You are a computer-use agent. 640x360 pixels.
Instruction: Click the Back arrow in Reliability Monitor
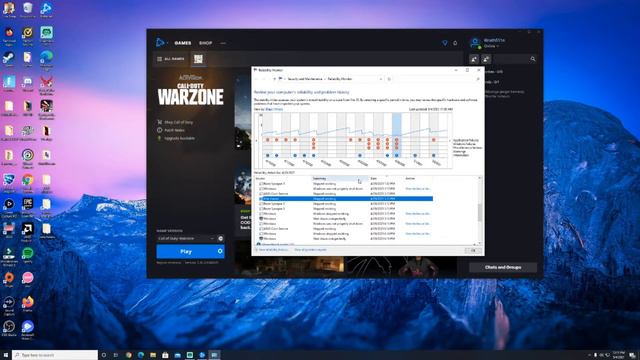tap(257, 79)
